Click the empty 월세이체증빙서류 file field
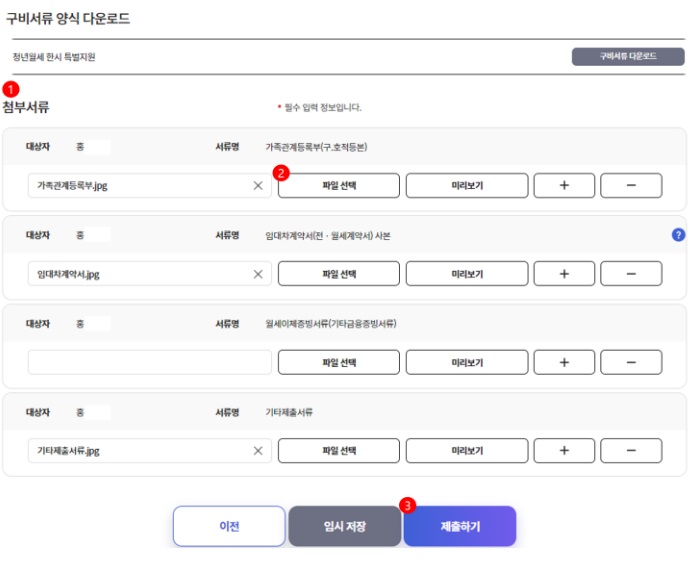The image size is (699, 561). (x=150, y=362)
